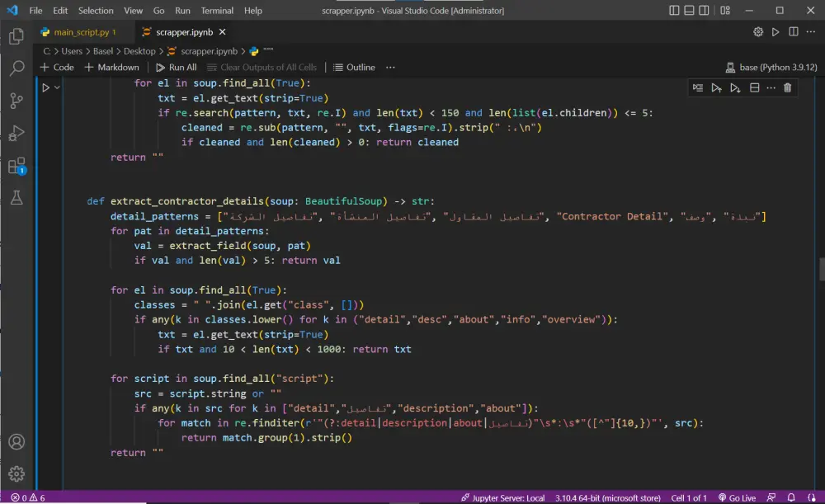Click the run icon in editor title bar
Image resolution: width=825 pixels, height=504 pixels.
[775, 32]
